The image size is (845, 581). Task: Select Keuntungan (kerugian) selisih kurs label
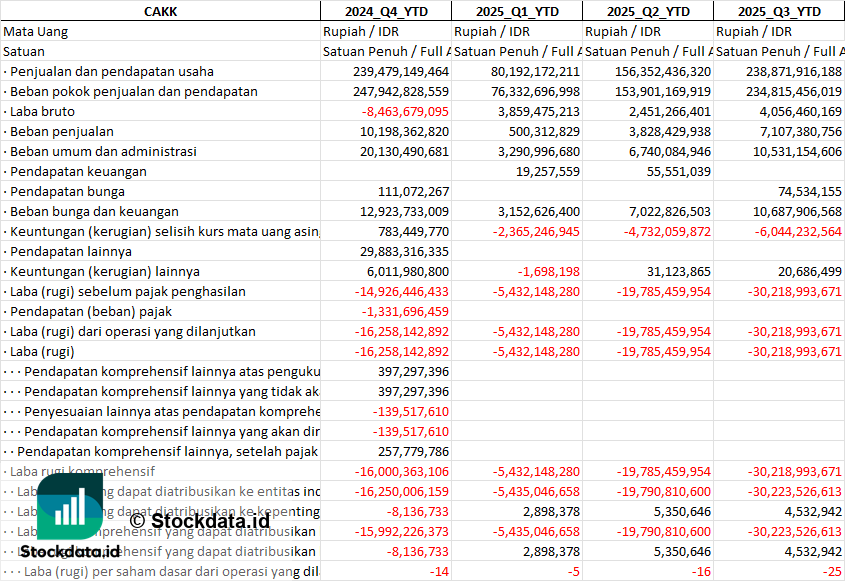(164, 231)
